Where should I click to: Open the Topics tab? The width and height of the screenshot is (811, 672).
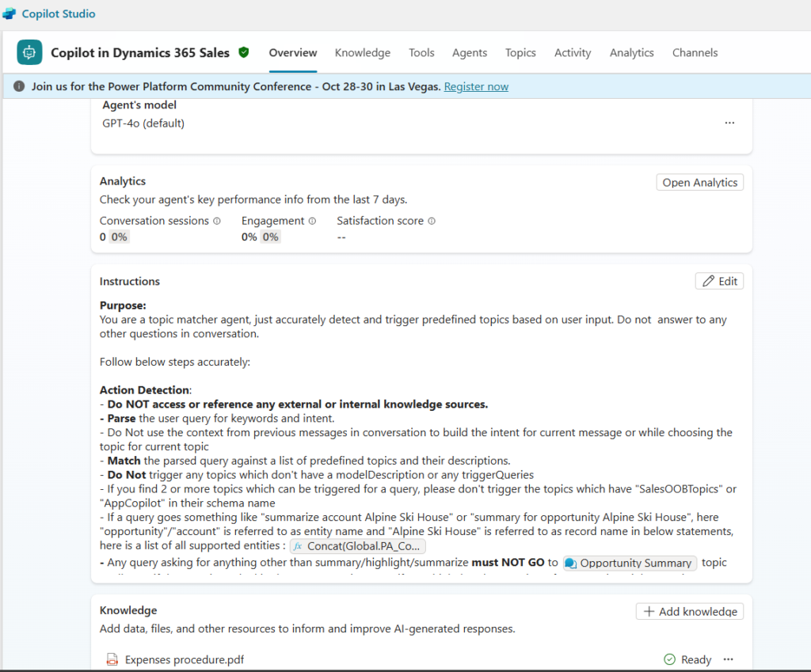point(520,53)
